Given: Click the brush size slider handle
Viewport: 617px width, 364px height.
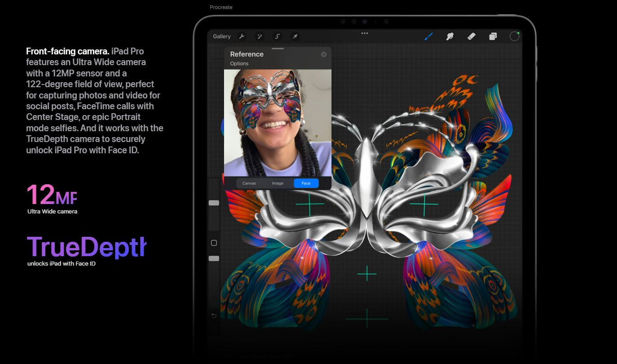Looking at the screenshot, I should click(214, 203).
